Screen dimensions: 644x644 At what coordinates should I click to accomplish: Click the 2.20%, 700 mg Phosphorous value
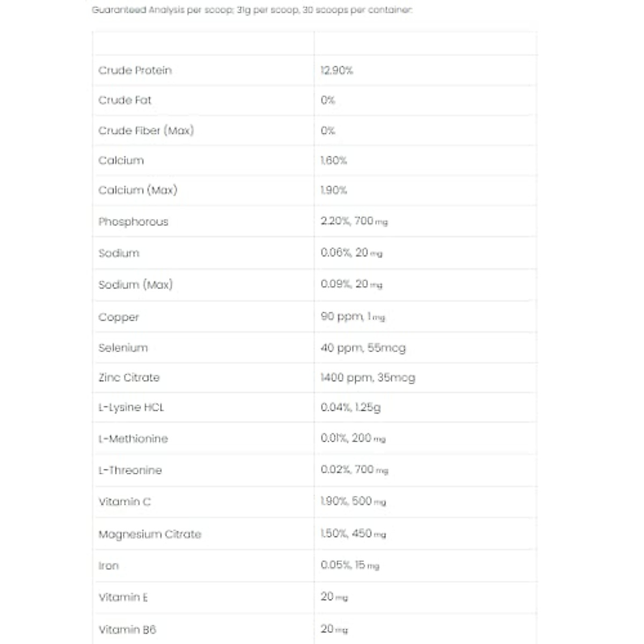pyautogui.click(x=354, y=221)
